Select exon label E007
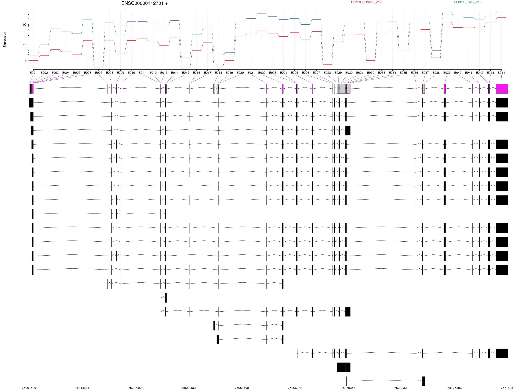The width and height of the screenshot is (532, 392). tap(99, 73)
